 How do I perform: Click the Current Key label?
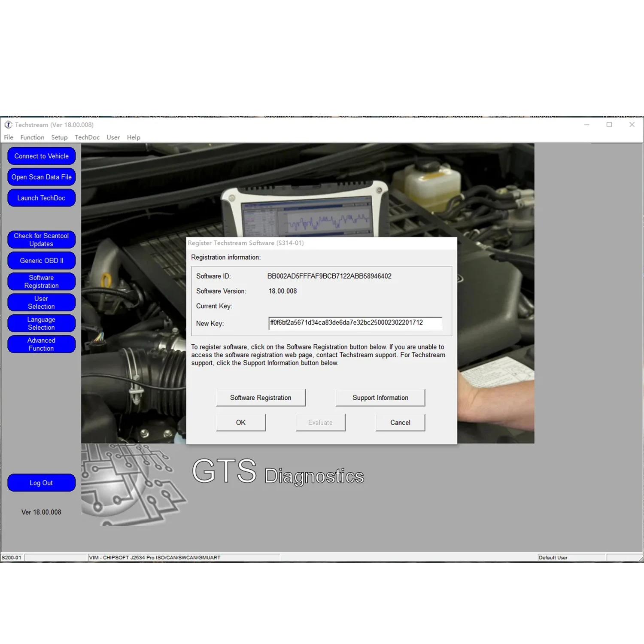(x=214, y=306)
